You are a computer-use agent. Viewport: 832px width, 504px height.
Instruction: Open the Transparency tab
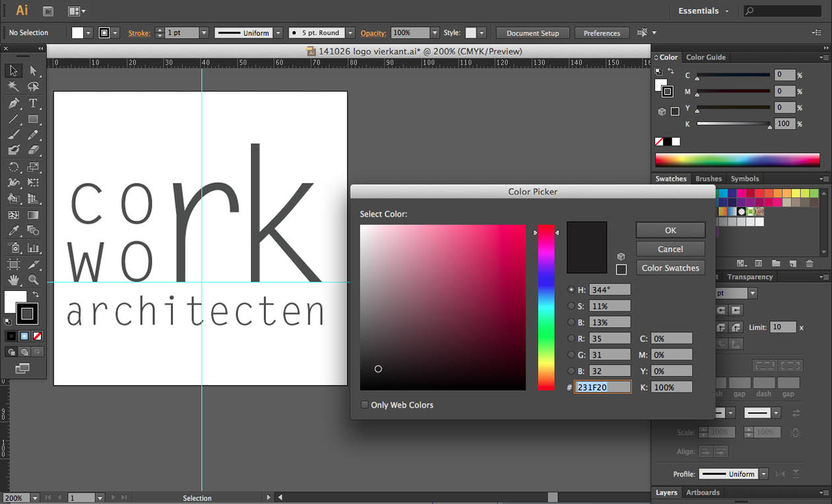[749, 277]
